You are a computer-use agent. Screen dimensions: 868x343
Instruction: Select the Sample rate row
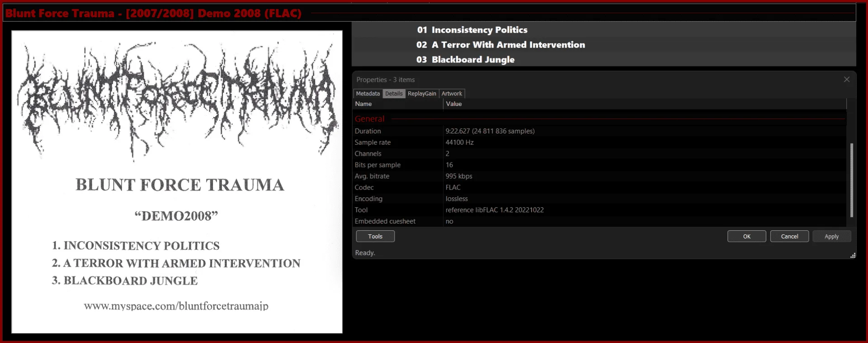[599, 143]
